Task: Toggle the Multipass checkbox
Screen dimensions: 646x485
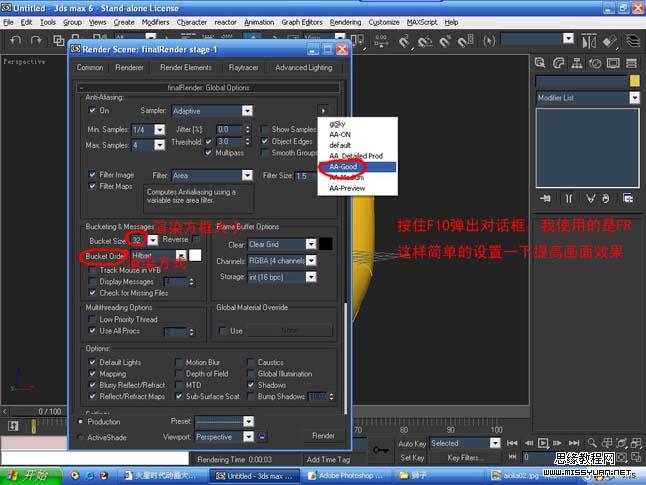Action: (x=208, y=152)
